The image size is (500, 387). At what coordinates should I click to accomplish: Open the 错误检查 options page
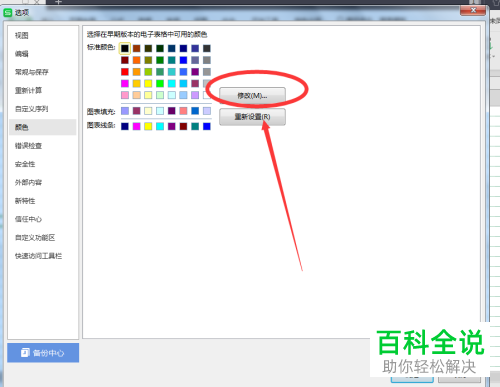coord(28,146)
